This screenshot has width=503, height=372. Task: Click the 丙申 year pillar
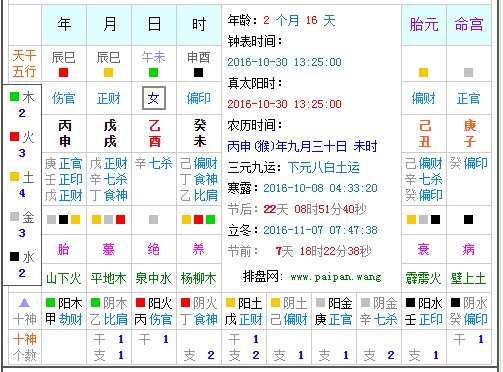coord(65,134)
